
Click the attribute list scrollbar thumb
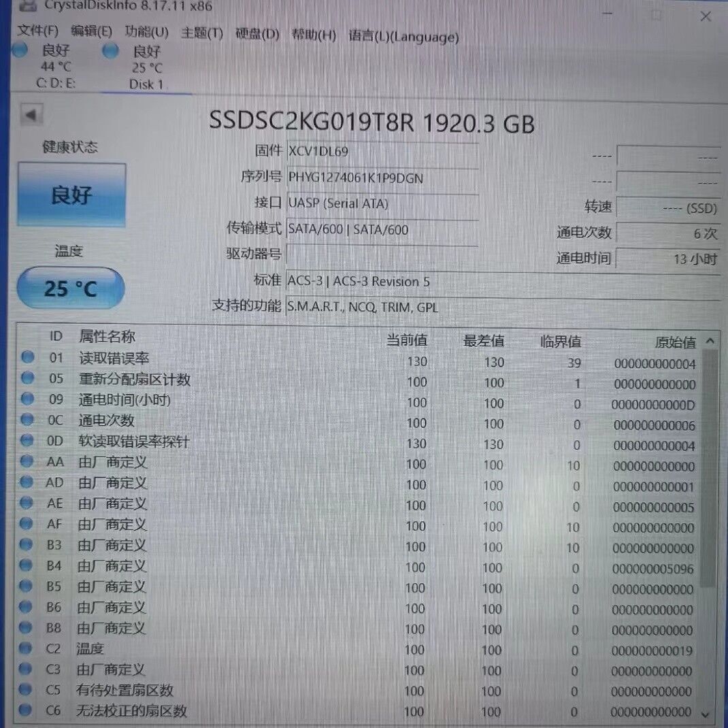[709, 467]
